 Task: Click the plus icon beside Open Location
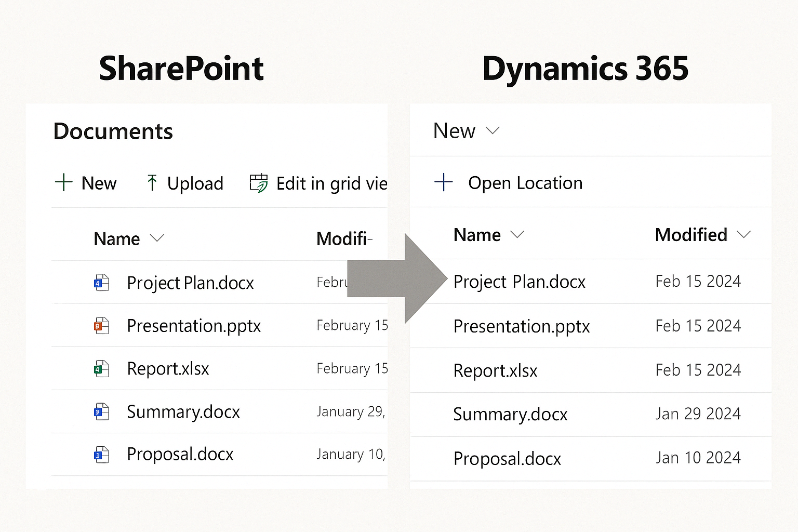443,182
